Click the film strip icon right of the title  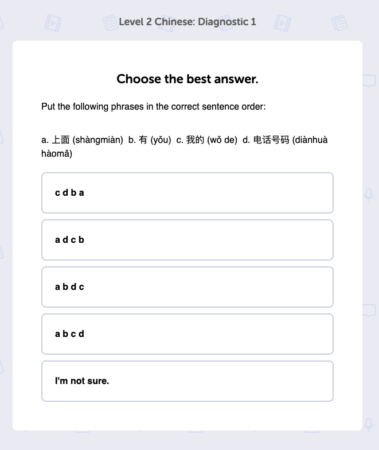282,23
